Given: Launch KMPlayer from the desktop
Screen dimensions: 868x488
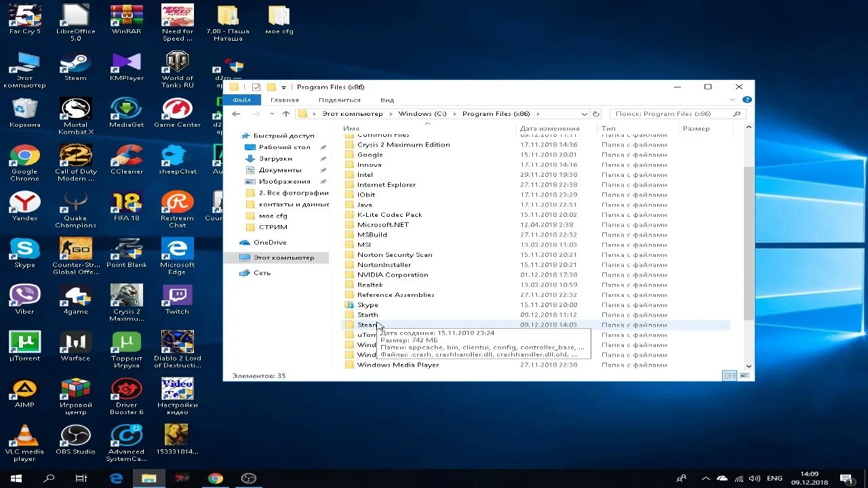Looking at the screenshot, I should [x=126, y=66].
